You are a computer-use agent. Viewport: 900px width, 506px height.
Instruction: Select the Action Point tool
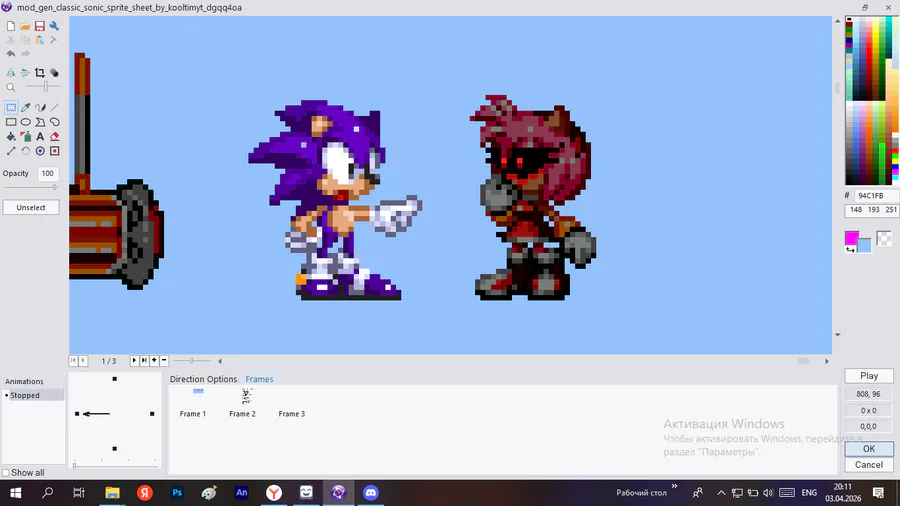point(55,151)
